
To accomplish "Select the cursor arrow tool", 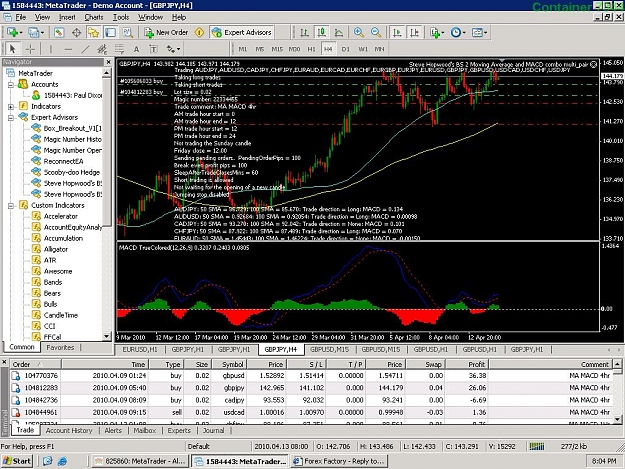I will click(12, 49).
